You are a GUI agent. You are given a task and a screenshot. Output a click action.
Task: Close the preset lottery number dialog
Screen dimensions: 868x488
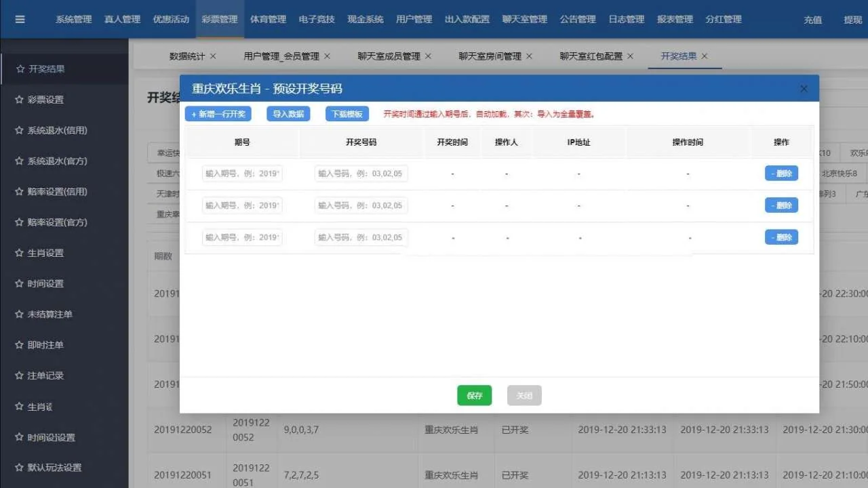tap(804, 89)
